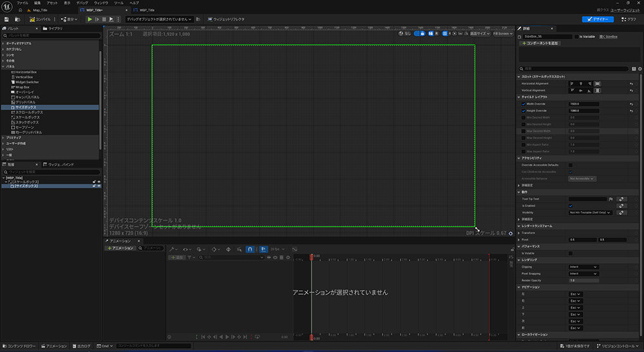Click the Save asset floppy icon
This screenshot has height=352, width=644.
click(x=6, y=19)
